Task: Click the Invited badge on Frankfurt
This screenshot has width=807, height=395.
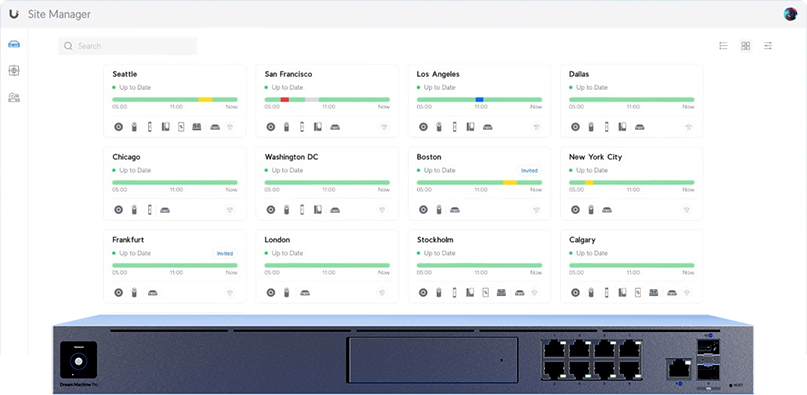Action: coord(225,253)
